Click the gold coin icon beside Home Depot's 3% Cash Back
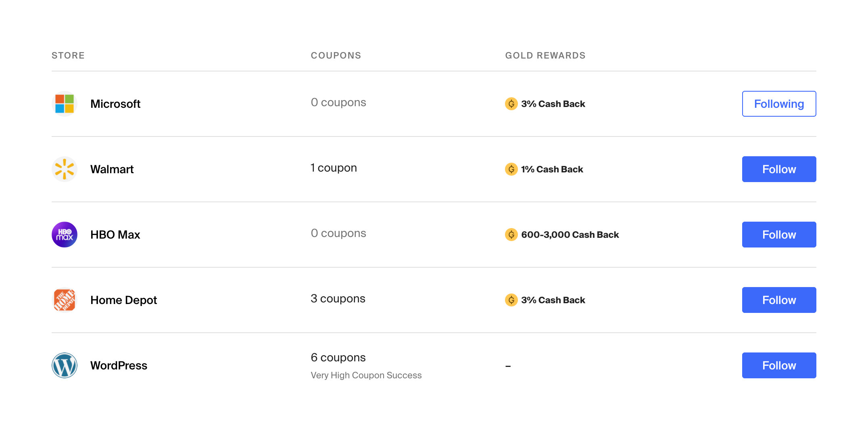The image size is (868, 432). coord(511,300)
